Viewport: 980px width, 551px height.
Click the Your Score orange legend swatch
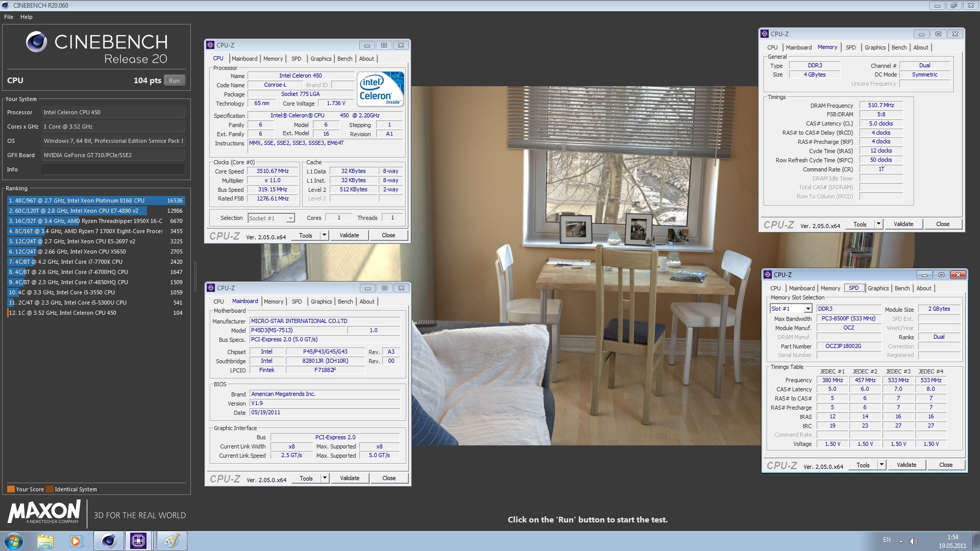coord(11,489)
